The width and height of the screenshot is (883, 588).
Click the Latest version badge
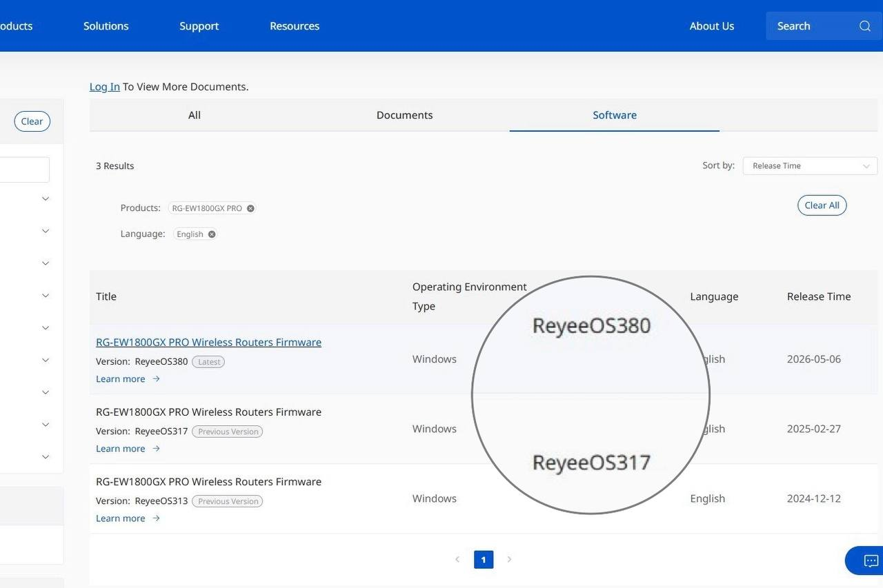[208, 362]
